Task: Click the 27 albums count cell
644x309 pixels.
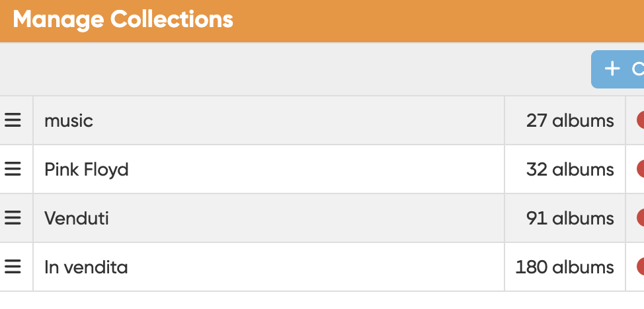Action: tap(570, 121)
